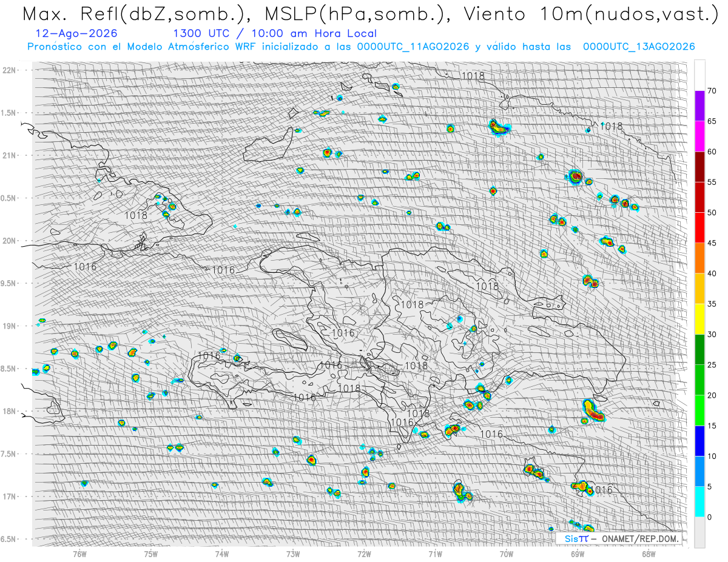Viewport: 728px width, 562px height.
Task: Click the colorbar value "40"
Action: (712, 273)
